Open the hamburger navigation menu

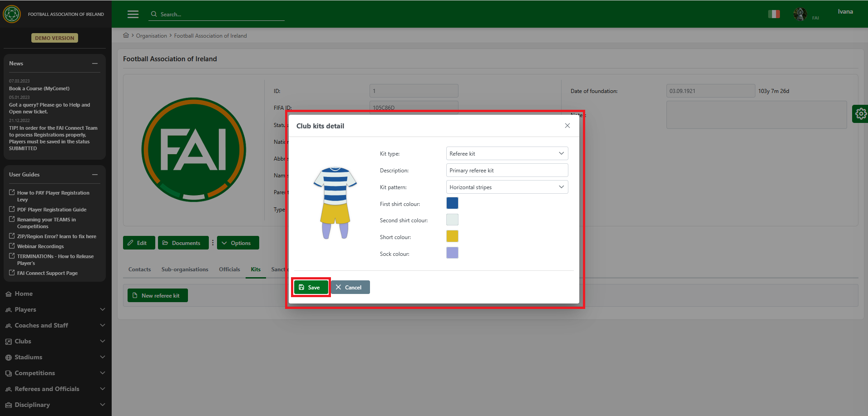(133, 15)
